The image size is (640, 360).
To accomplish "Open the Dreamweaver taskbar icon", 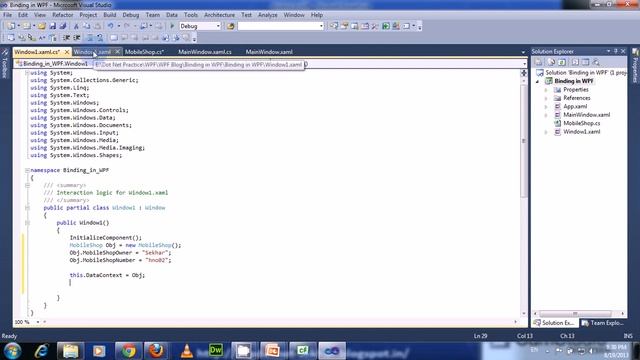I will click(216, 351).
